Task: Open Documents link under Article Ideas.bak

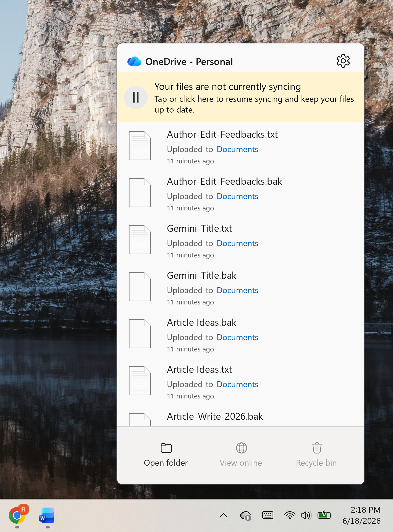Action: tap(237, 337)
